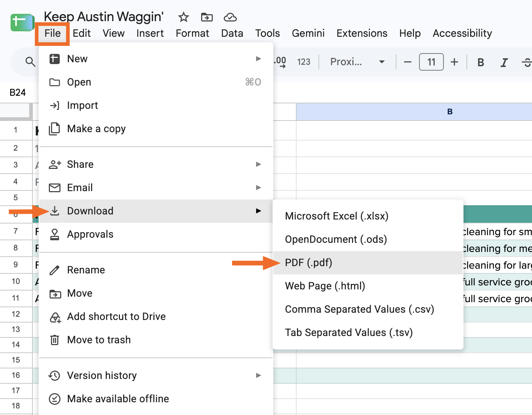Download as PDF (.pdf)

[x=368, y=263]
